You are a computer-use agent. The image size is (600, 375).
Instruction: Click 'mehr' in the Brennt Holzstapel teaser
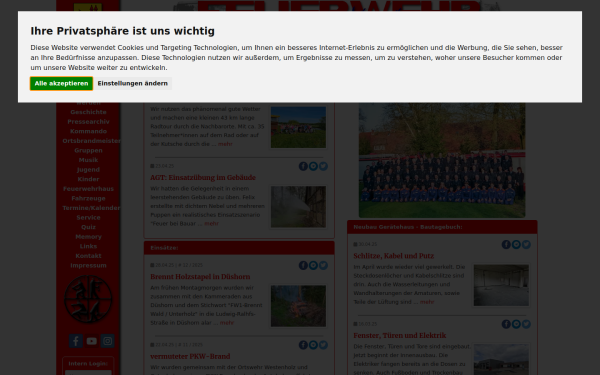227,323
